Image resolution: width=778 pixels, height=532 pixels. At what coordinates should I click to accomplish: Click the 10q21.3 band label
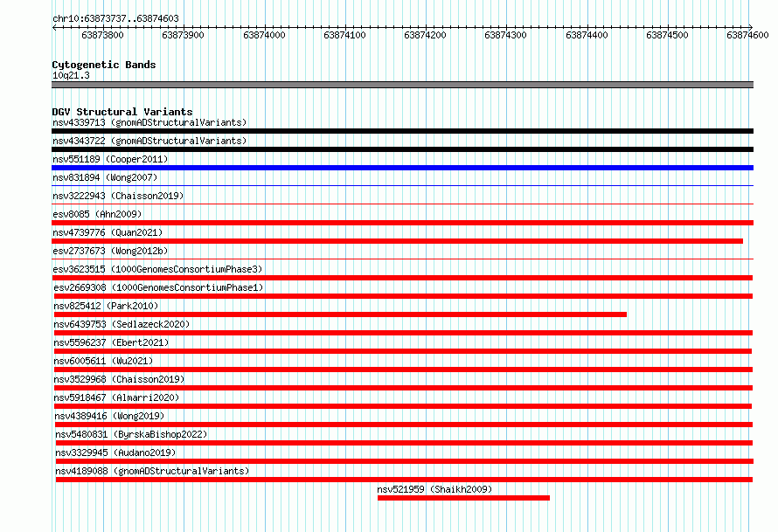tap(71, 75)
